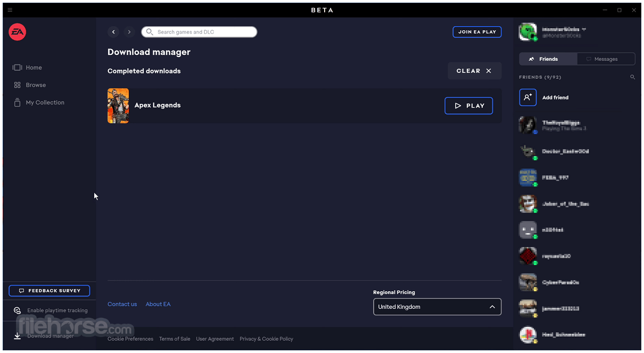Viewport: 644px width, 353px height.
Task: Navigate back with the left arrow
Action: coord(113,32)
